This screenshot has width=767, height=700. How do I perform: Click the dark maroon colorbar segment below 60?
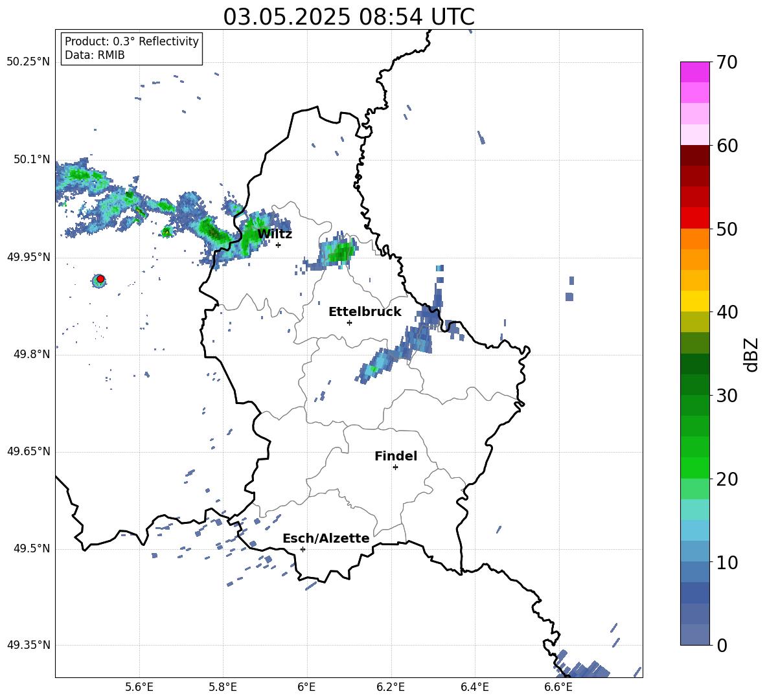[x=694, y=155]
